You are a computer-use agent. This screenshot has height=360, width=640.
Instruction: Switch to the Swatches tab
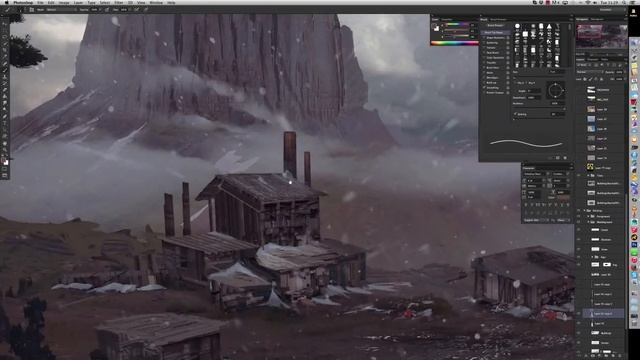(447, 19)
